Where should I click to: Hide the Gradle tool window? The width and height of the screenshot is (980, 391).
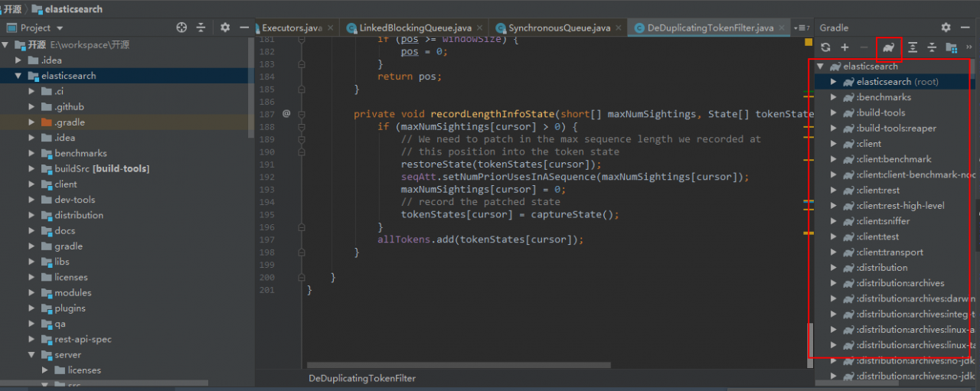coord(965,28)
